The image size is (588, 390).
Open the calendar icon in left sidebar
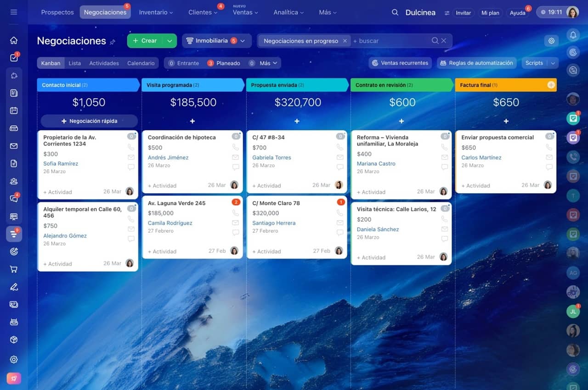14,111
